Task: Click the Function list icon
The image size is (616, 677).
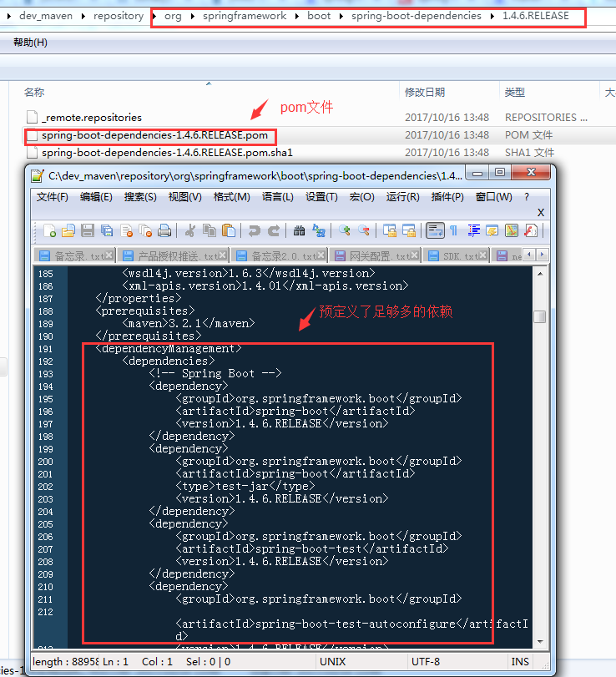Action: [531, 231]
